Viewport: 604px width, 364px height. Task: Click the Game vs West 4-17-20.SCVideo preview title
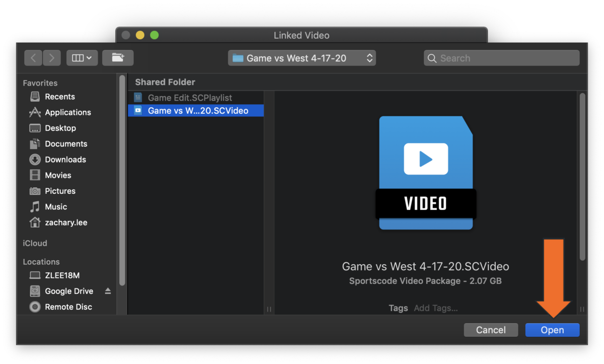[426, 267]
